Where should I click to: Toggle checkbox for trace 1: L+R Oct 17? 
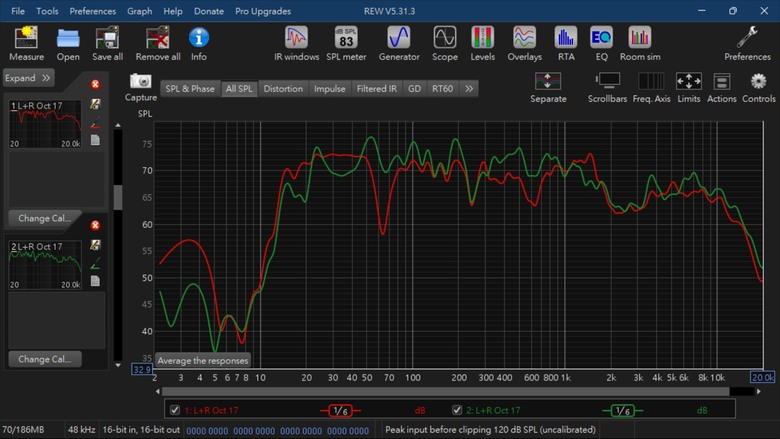click(x=175, y=410)
